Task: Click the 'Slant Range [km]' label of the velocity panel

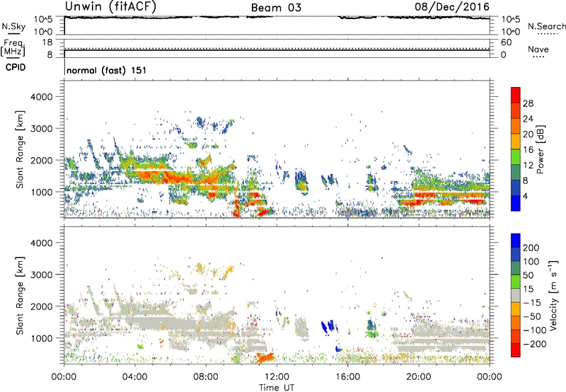Action: click(x=21, y=295)
